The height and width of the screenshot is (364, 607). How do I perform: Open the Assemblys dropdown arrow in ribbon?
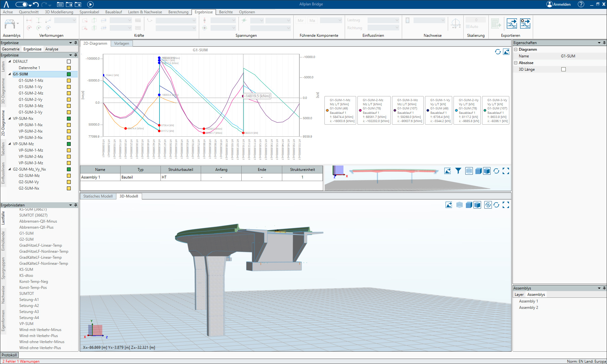click(18, 23)
